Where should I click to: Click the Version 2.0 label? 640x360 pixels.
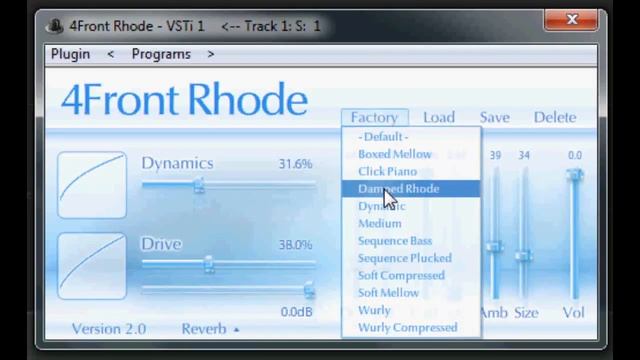coord(109,329)
